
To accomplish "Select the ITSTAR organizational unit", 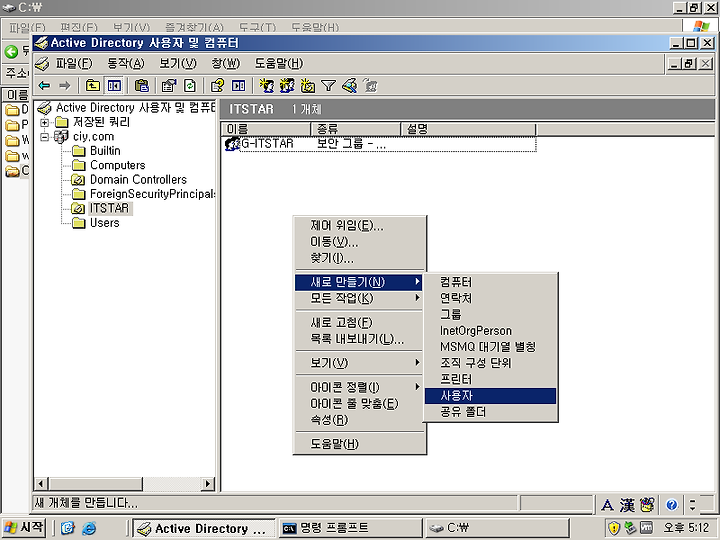I will click(x=109, y=208).
